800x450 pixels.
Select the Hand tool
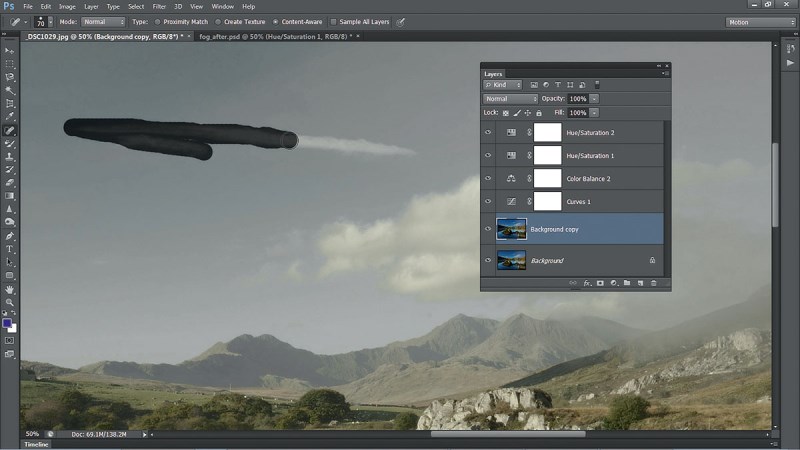coord(9,289)
